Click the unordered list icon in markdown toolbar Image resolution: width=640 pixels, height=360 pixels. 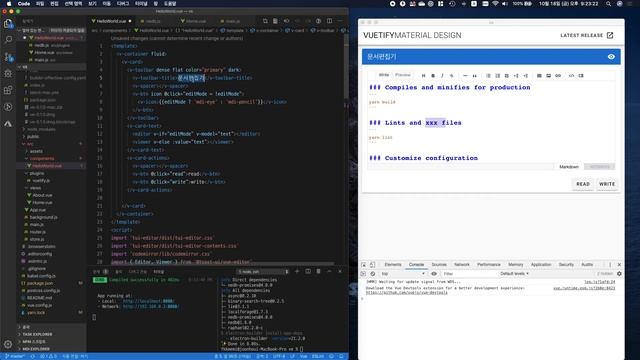pos(488,76)
